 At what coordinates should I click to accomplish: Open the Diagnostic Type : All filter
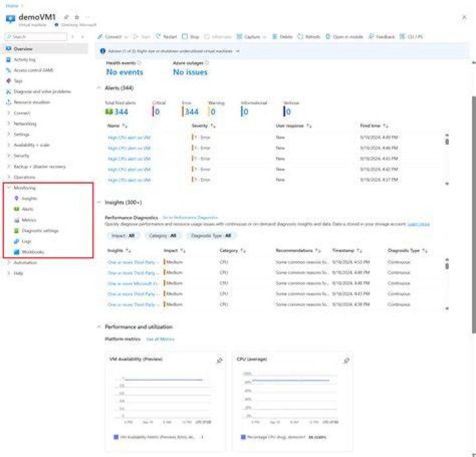point(212,235)
